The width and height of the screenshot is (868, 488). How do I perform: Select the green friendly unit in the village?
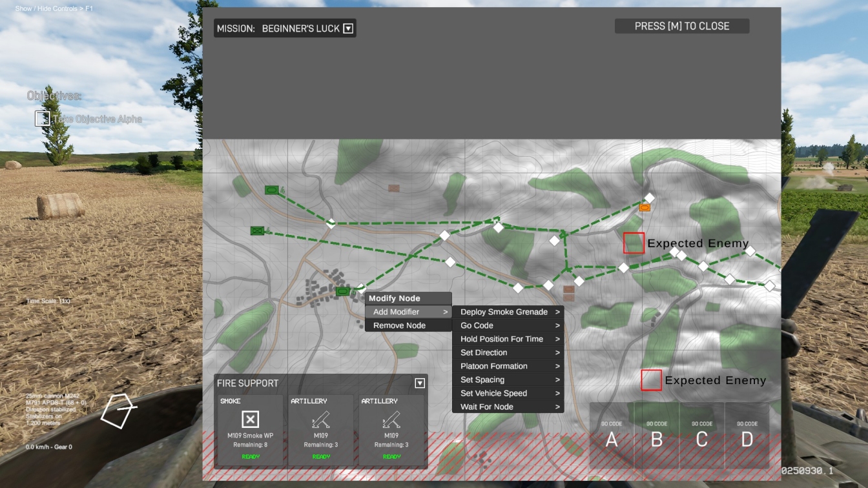pos(342,292)
